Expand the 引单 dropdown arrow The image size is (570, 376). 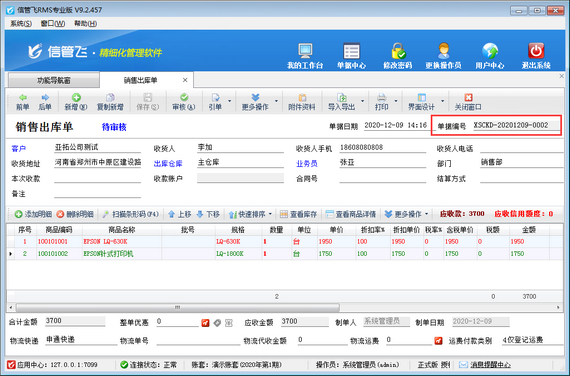point(229,101)
